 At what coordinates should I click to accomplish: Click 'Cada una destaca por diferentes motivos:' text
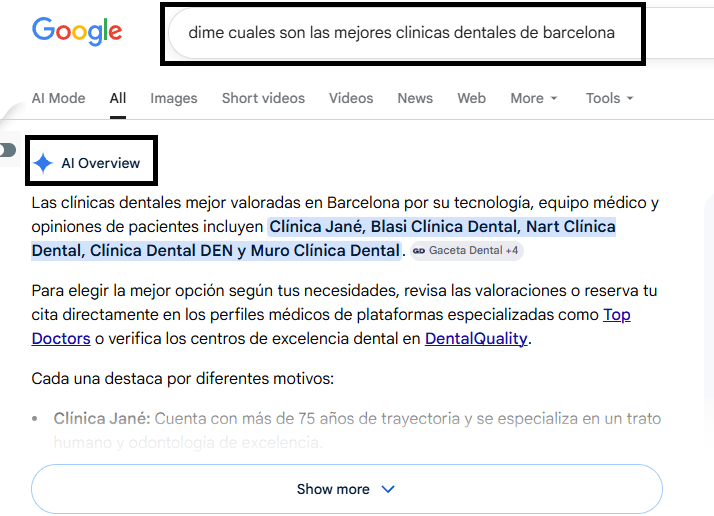click(183, 378)
